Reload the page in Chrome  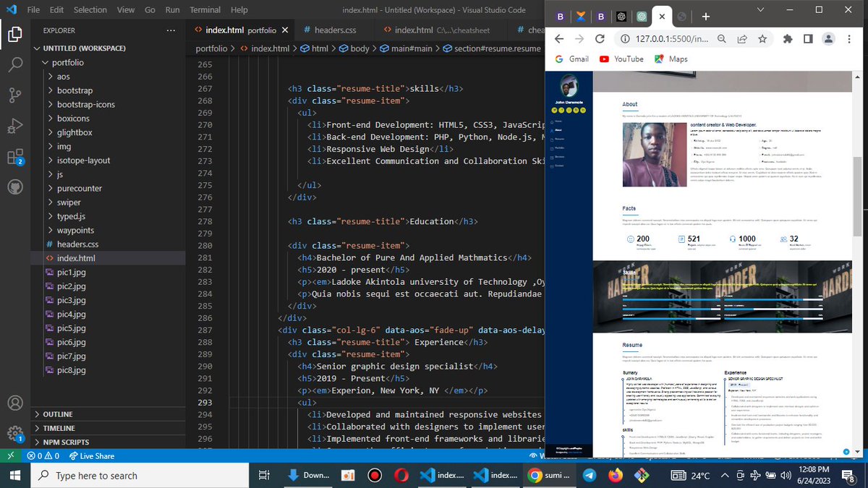point(600,39)
